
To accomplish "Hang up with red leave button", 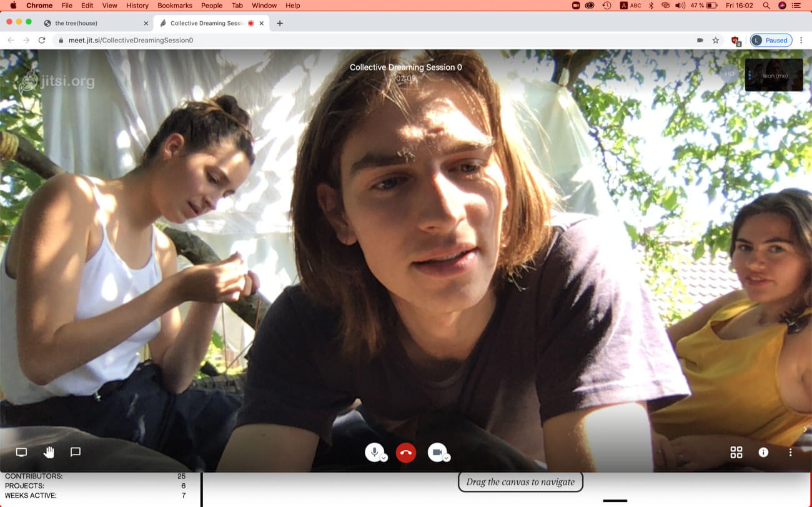I will coord(406,453).
